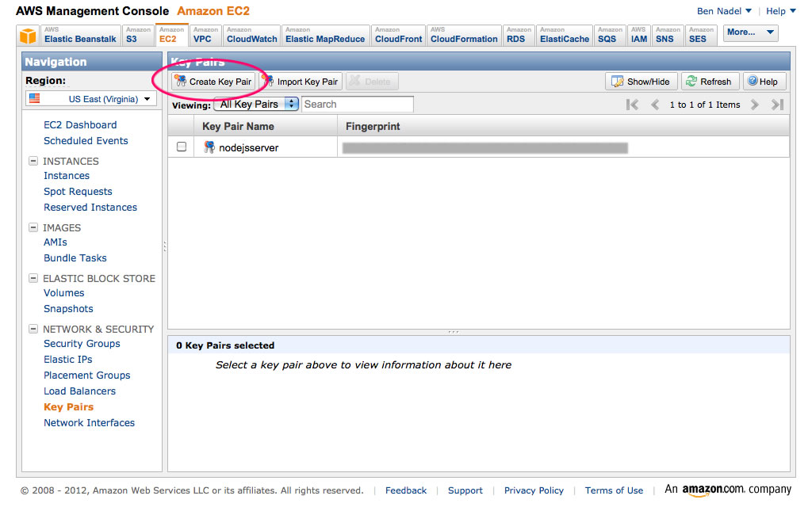Viewport: 812px width, 511px height.
Task: Switch to the RDS service tab
Action: point(519,36)
